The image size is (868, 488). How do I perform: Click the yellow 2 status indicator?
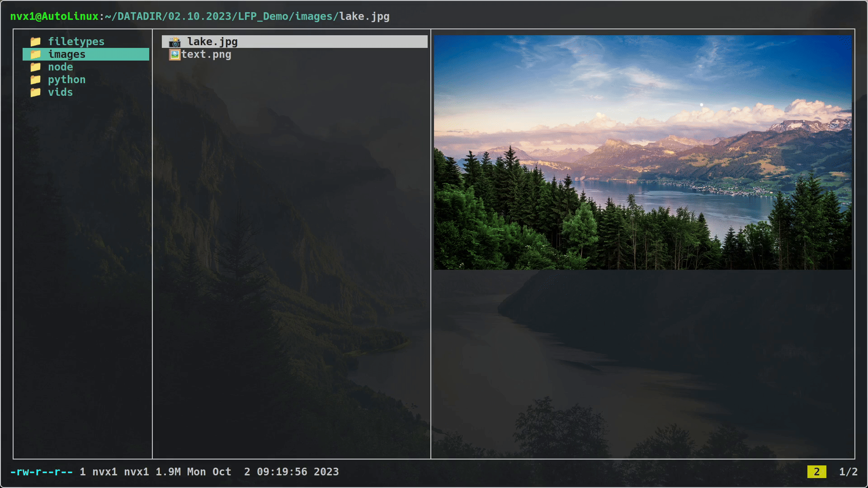click(816, 472)
